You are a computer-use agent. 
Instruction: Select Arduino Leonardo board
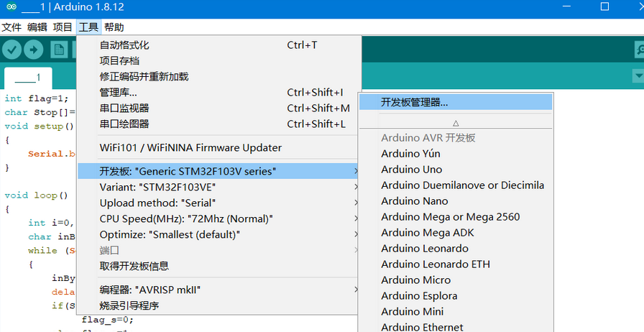[x=456, y=248]
